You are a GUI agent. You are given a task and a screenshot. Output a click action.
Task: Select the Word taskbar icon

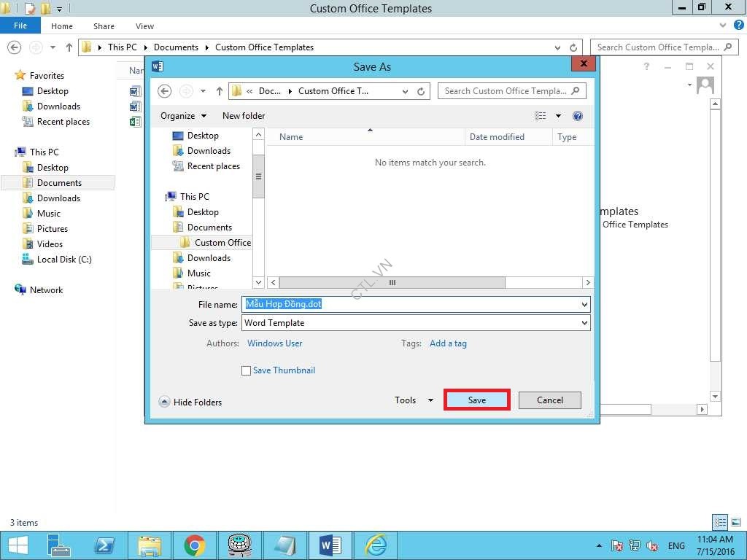[x=330, y=545]
